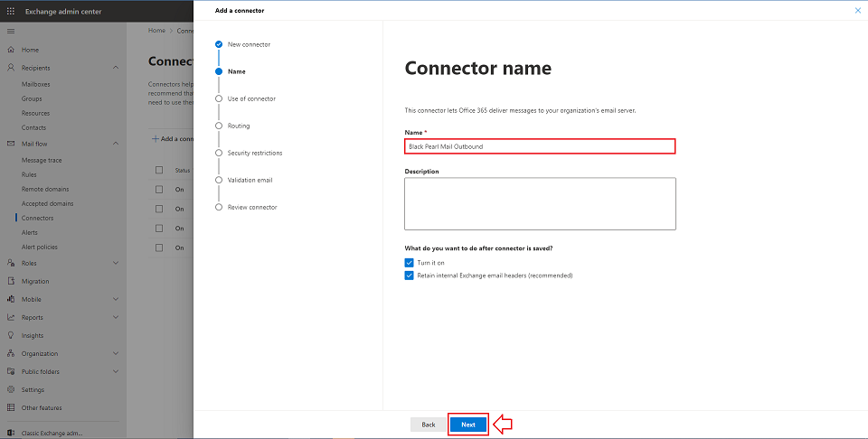Expand the Reports section chevron
Screen dimensions: 868x439
[x=116, y=317]
